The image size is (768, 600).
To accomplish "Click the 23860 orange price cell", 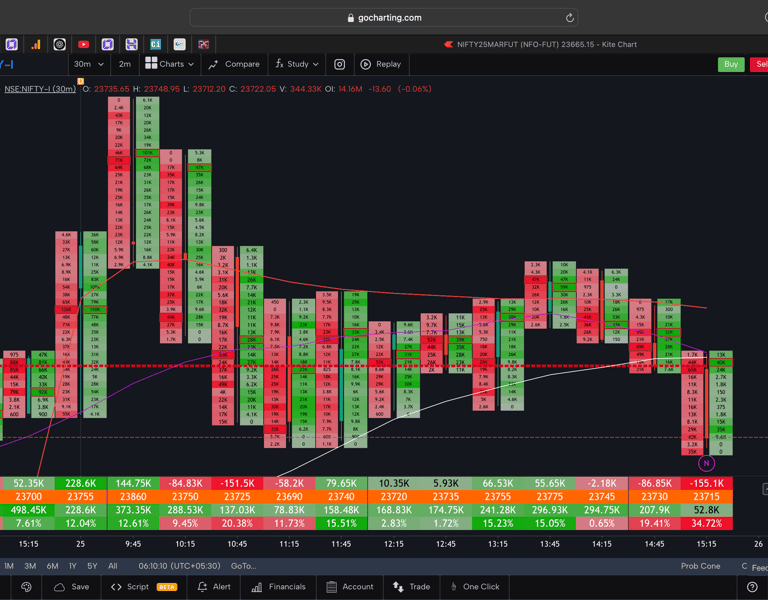I will click(x=133, y=496).
